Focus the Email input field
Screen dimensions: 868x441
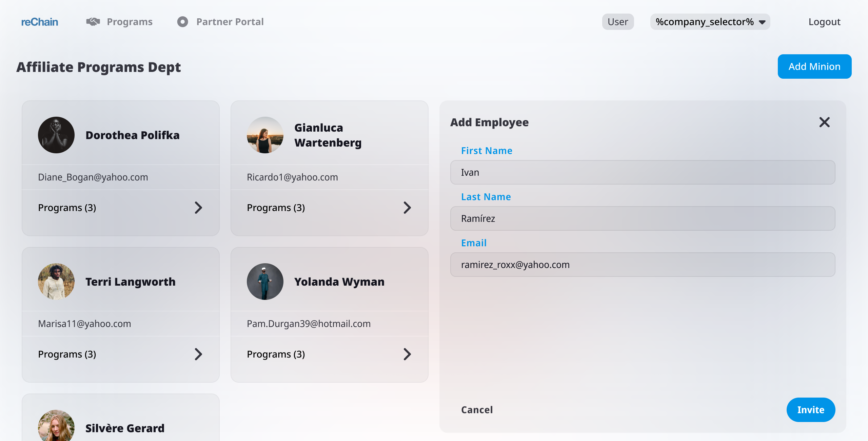tap(643, 265)
